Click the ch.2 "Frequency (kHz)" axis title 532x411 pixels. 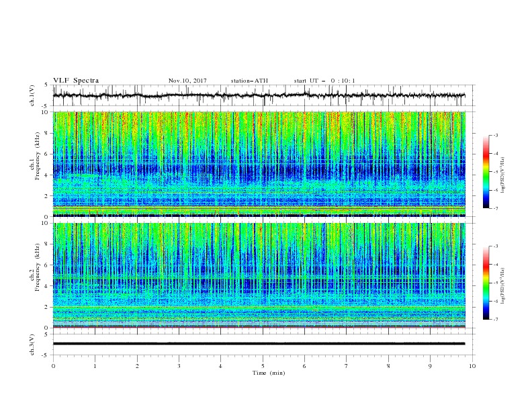coord(37,267)
